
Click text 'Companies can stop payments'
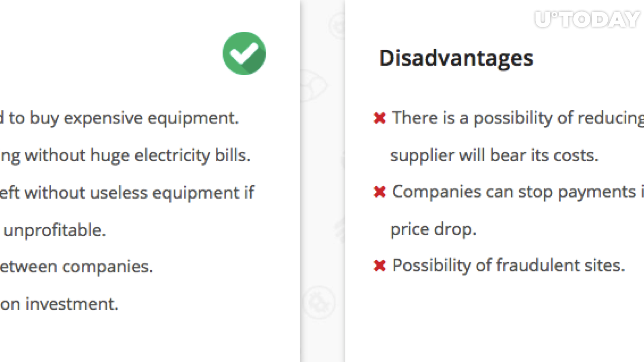[514, 192]
